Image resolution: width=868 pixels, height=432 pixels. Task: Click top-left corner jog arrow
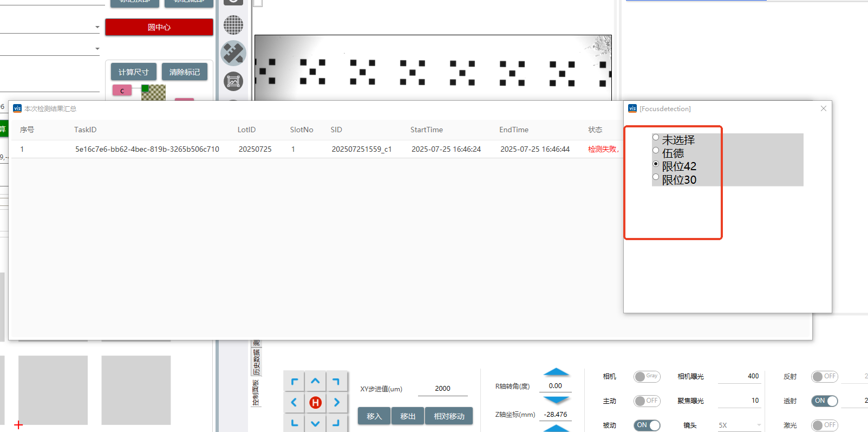(x=294, y=382)
